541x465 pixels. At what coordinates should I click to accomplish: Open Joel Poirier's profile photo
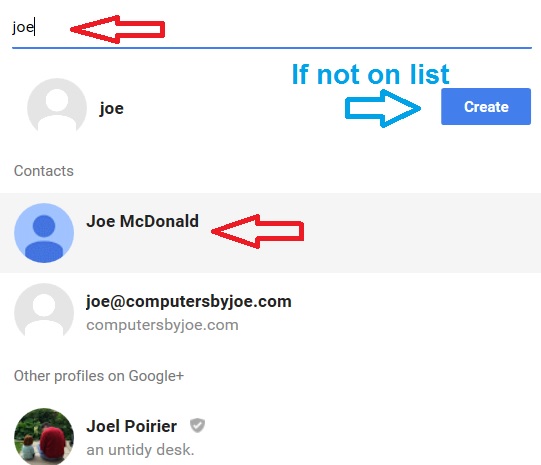[44, 437]
